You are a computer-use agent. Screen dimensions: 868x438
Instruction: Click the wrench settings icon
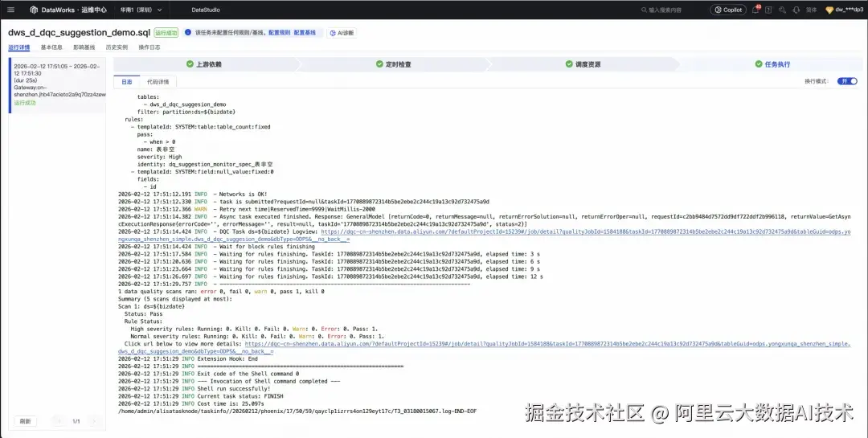click(782, 10)
